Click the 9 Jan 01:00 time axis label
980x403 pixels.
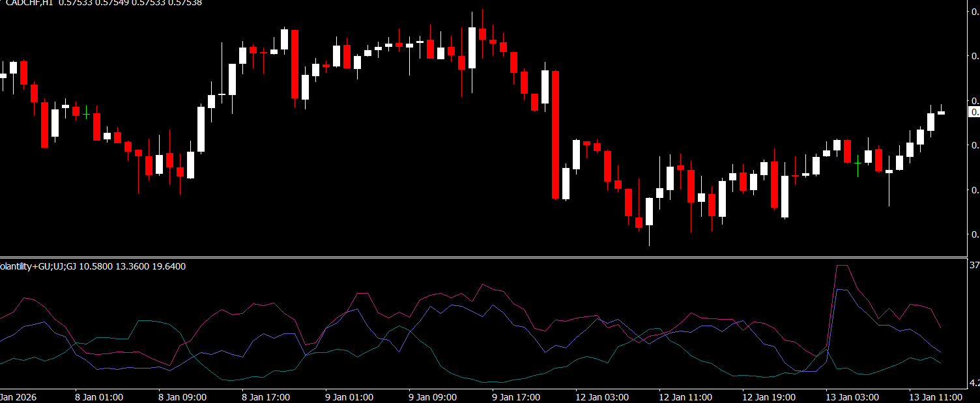click(349, 396)
